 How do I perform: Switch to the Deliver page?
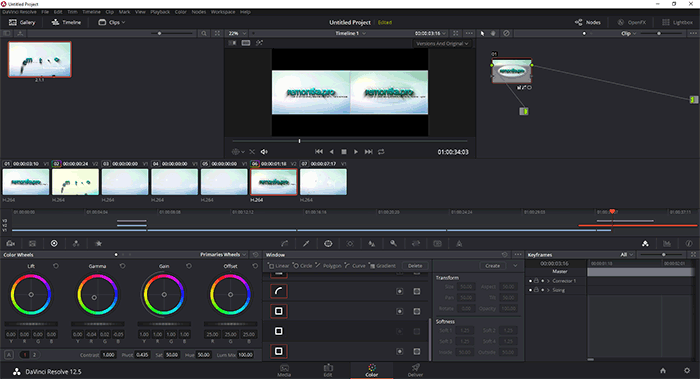click(415, 371)
